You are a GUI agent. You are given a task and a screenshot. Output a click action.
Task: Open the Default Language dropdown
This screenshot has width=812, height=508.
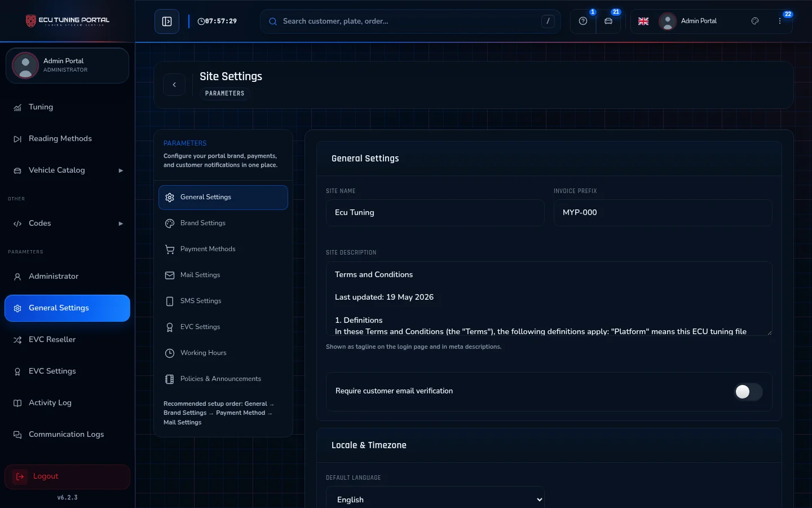(x=435, y=500)
